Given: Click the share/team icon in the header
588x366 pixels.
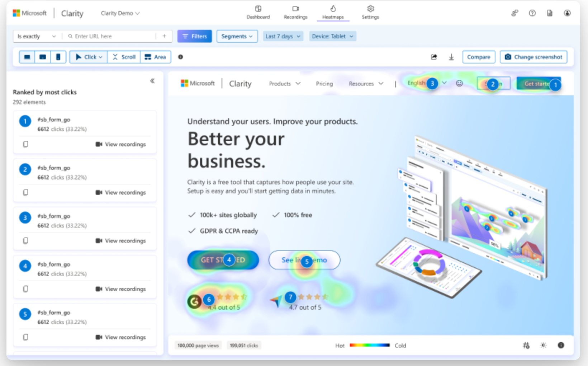Looking at the screenshot, I should (514, 13).
